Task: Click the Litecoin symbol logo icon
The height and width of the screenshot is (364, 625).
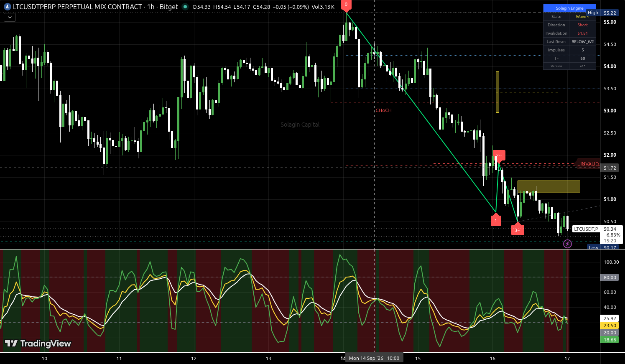Action: click(8, 7)
